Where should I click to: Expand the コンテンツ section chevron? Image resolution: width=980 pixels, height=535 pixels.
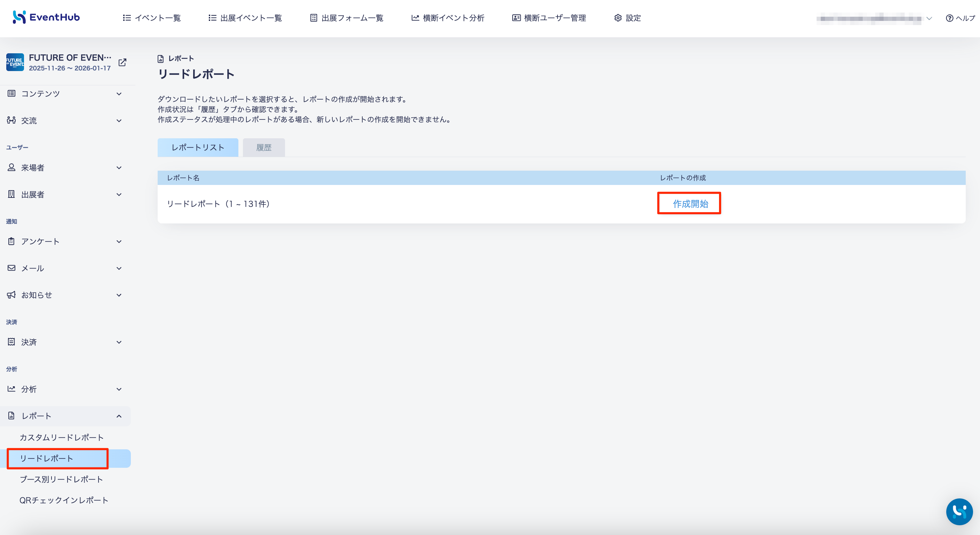pyautogui.click(x=119, y=94)
